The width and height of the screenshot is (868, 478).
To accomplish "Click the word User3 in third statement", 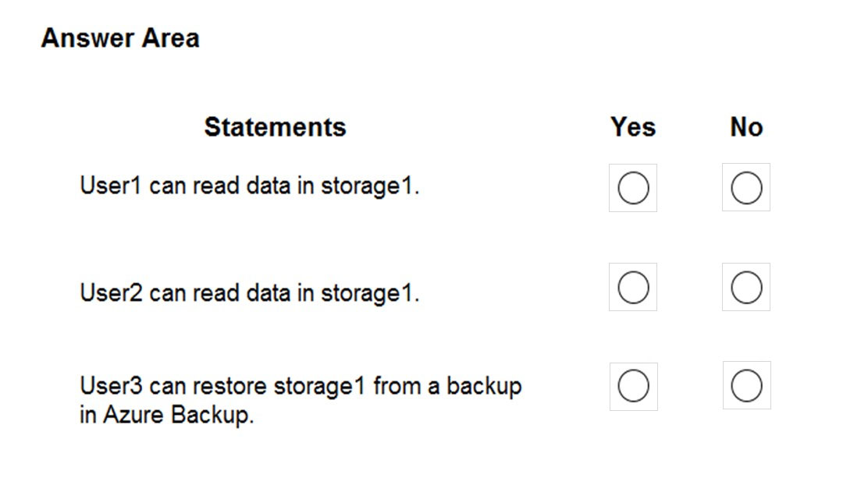I will pyautogui.click(x=111, y=386).
